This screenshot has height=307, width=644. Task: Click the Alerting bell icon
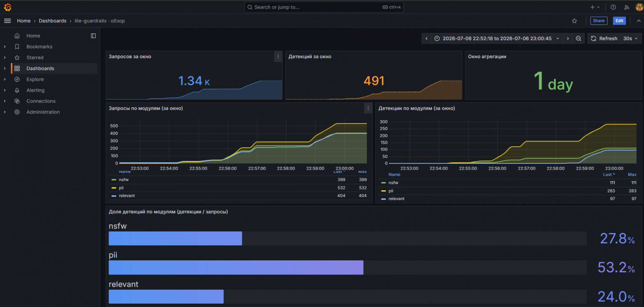point(17,90)
